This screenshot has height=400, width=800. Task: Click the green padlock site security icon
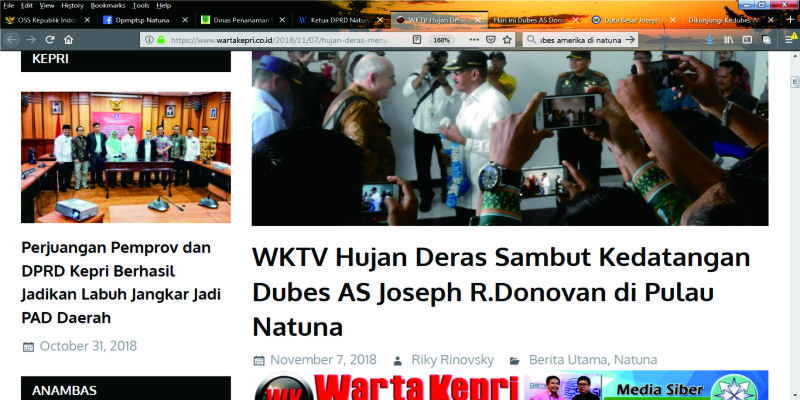click(x=160, y=40)
